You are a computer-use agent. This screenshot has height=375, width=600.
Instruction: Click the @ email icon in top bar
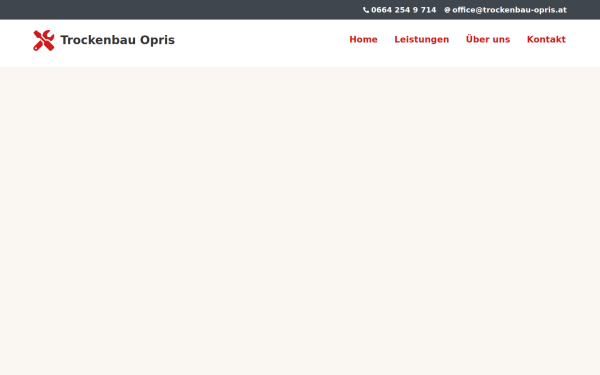point(447,10)
